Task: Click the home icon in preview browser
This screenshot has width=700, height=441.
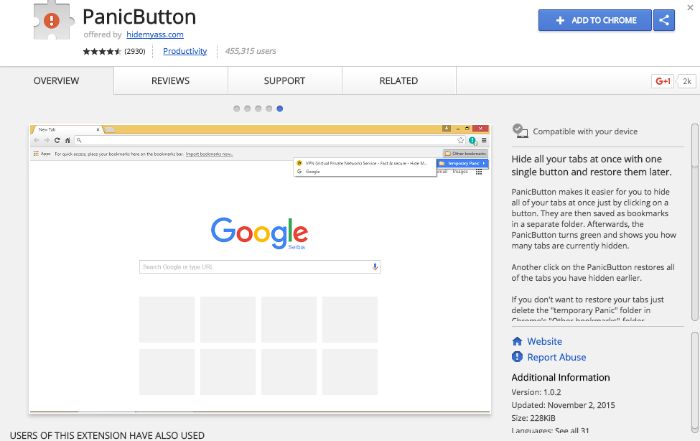Action: (67, 140)
